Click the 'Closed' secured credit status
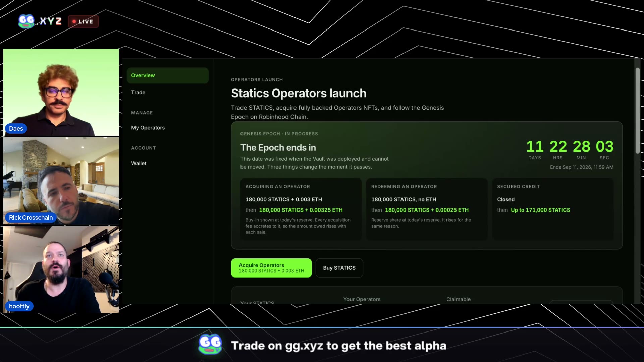The height and width of the screenshot is (362, 644). (506, 200)
